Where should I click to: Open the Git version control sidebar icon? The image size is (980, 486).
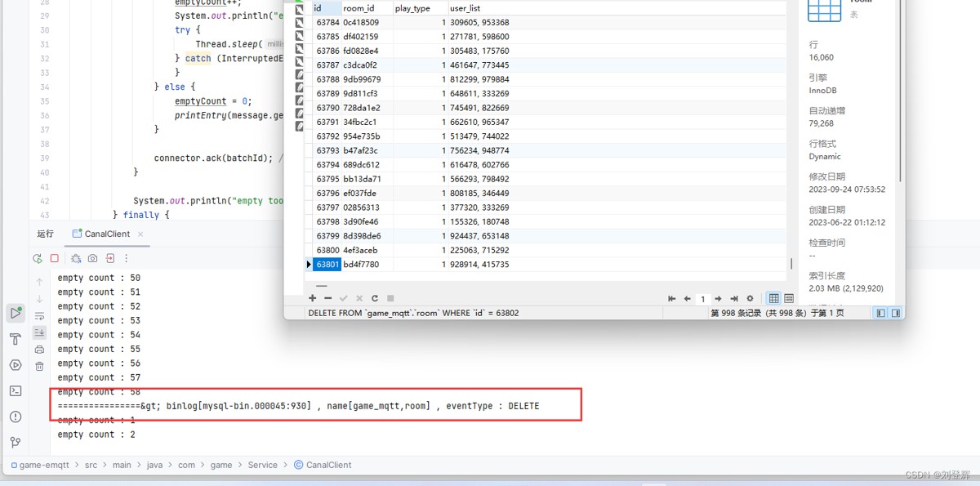(16, 442)
